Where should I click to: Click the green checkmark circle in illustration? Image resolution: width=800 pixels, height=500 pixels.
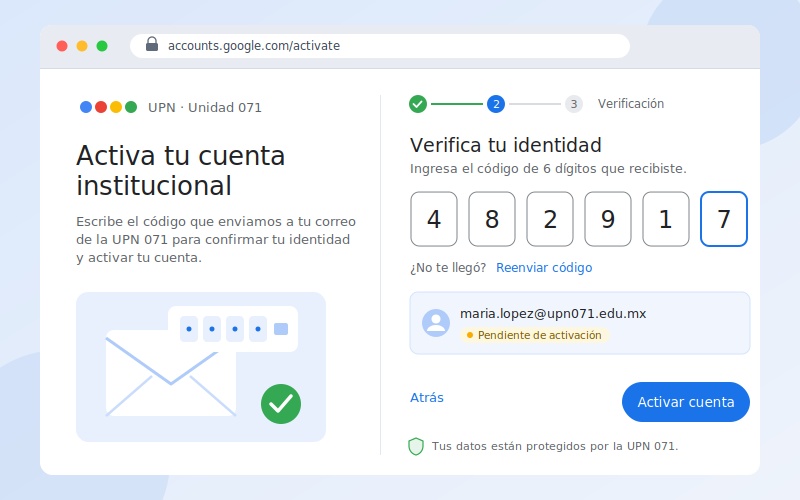coord(281,404)
